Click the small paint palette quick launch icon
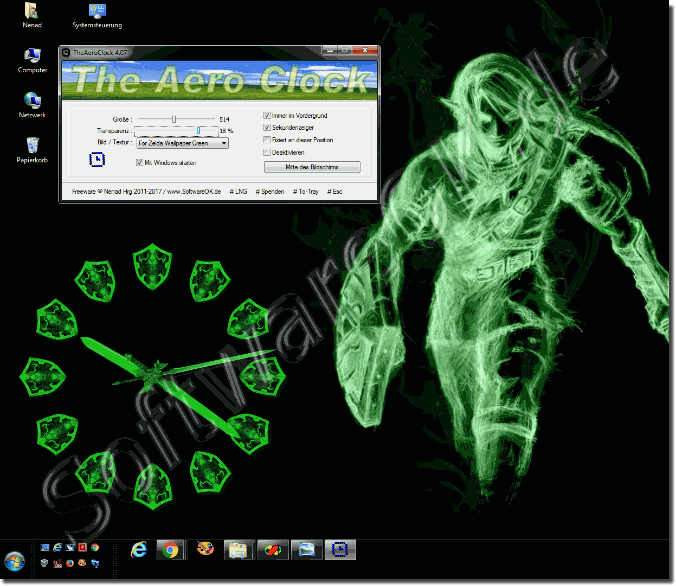Screen dimensions: 676x586 82,563
